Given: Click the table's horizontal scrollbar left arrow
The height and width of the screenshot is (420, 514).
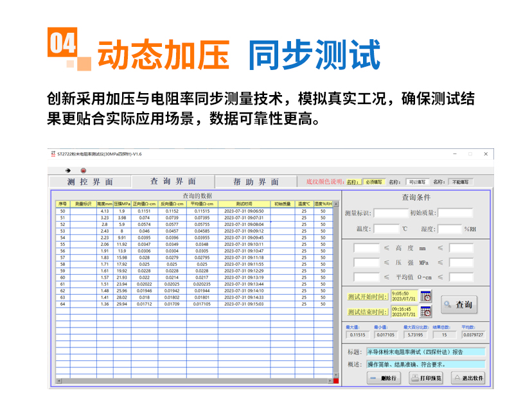Looking at the screenshot, I should click(58, 381).
